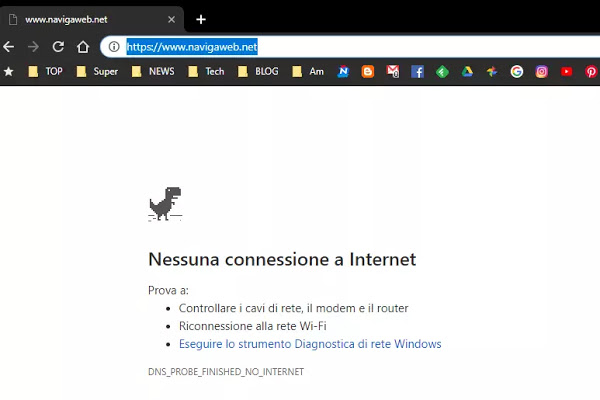Open a new tab with plus button
Screen dimensions: 600x400
click(x=201, y=20)
